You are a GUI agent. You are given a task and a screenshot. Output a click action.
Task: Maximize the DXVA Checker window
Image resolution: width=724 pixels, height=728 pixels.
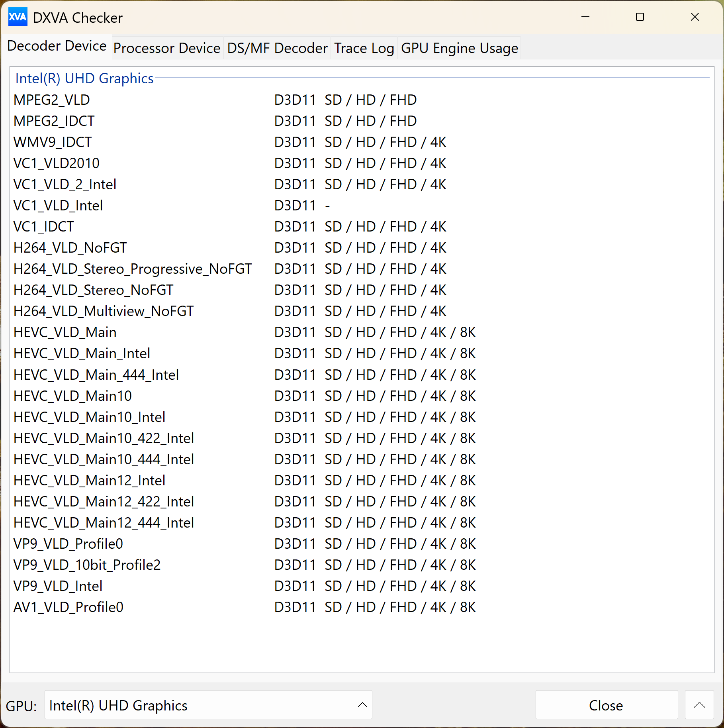[x=640, y=17]
